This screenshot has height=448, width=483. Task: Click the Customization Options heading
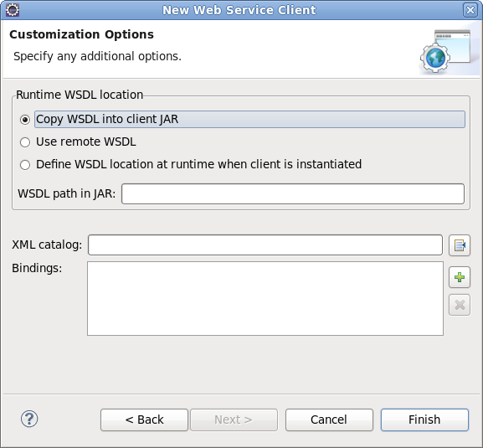(82, 34)
